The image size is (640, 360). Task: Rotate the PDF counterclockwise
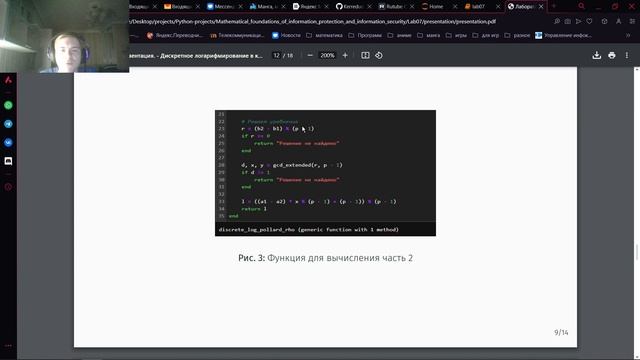(x=379, y=55)
